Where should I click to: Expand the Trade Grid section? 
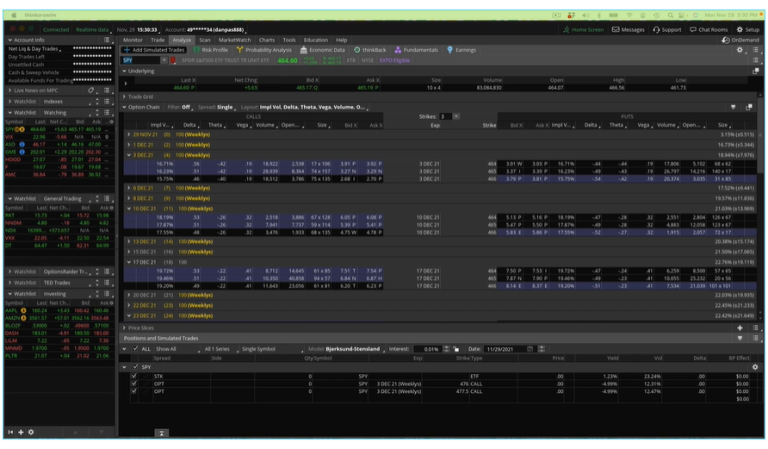point(124,97)
